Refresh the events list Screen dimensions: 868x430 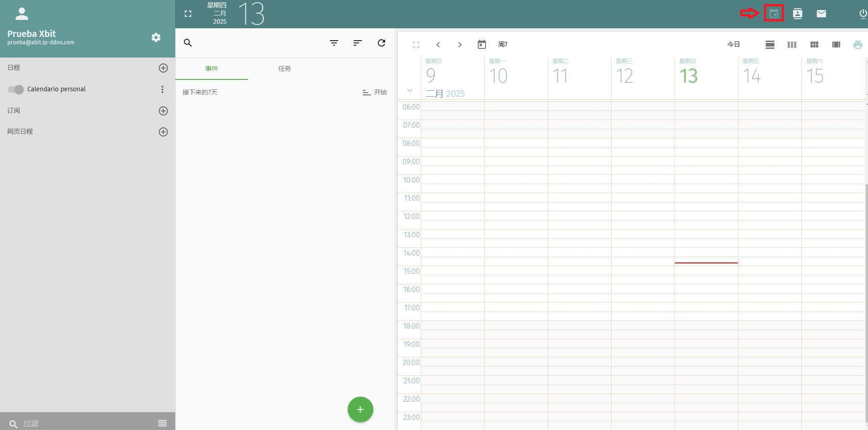tap(382, 43)
